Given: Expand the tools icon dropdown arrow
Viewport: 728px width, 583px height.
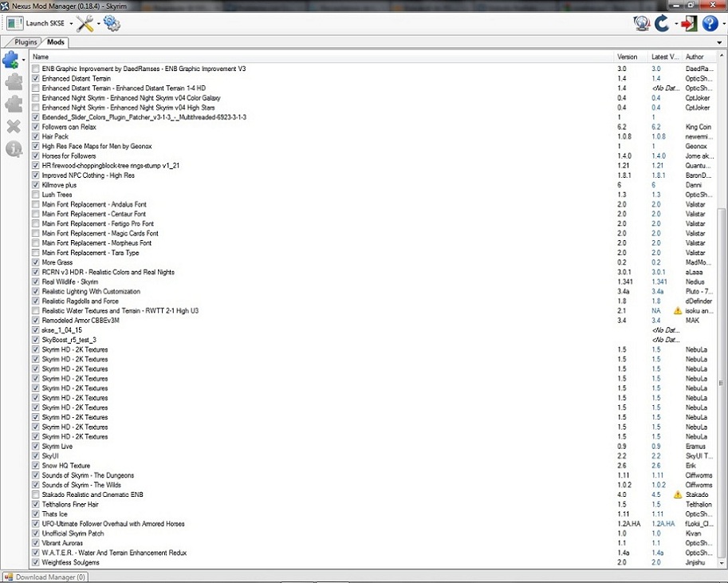Looking at the screenshot, I should tap(98, 24).
